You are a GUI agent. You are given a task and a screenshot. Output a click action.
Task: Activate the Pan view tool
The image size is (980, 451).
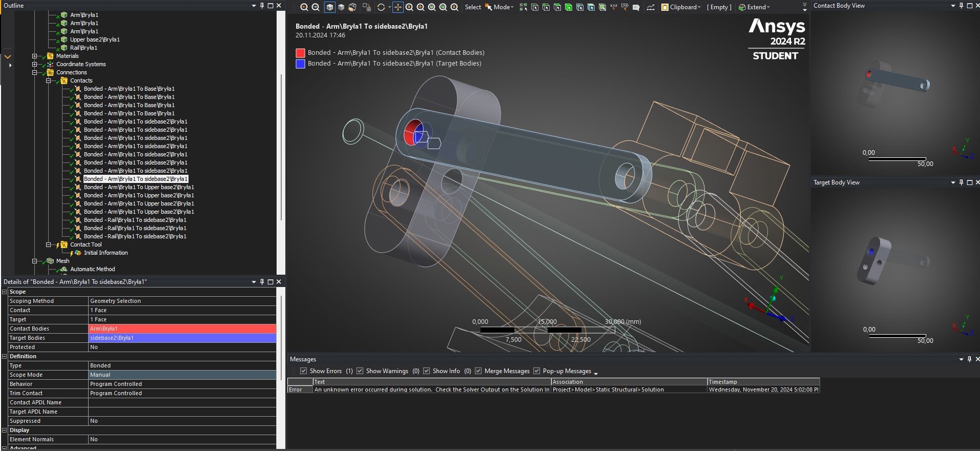(x=398, y=7)
